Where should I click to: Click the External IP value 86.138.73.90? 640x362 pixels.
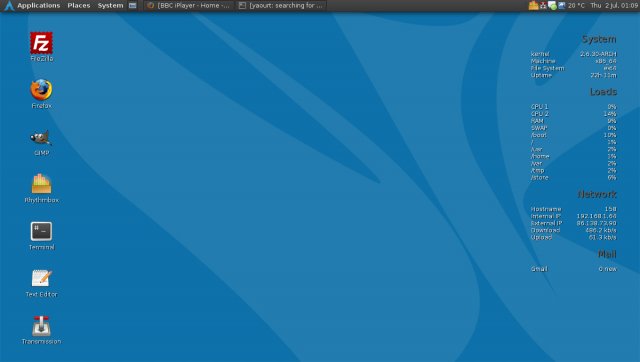[x=596, y=223]
